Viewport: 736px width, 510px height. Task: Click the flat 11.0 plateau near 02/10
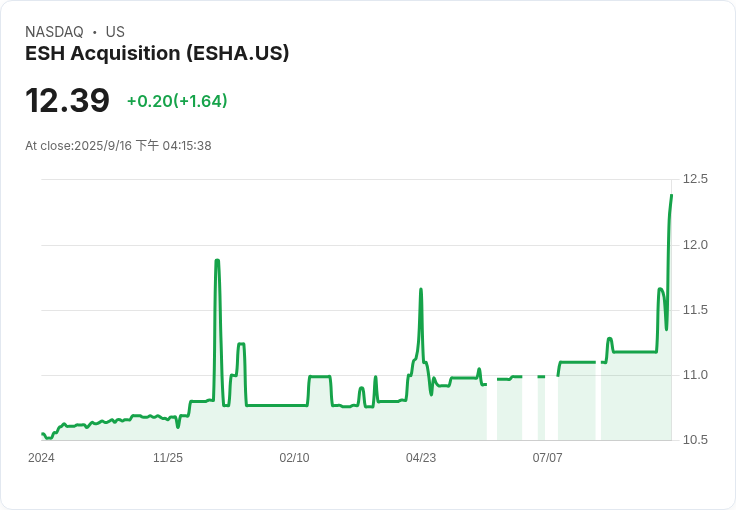point(320,377)
